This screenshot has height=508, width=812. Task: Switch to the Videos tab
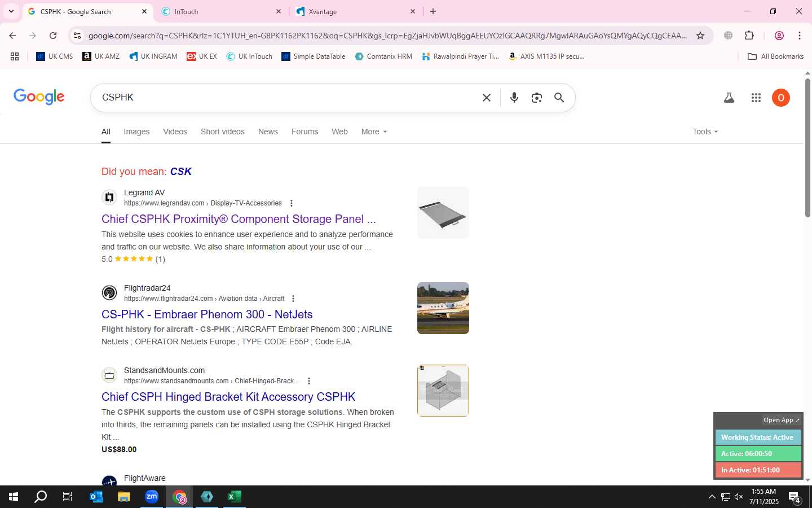click(175, 132)
